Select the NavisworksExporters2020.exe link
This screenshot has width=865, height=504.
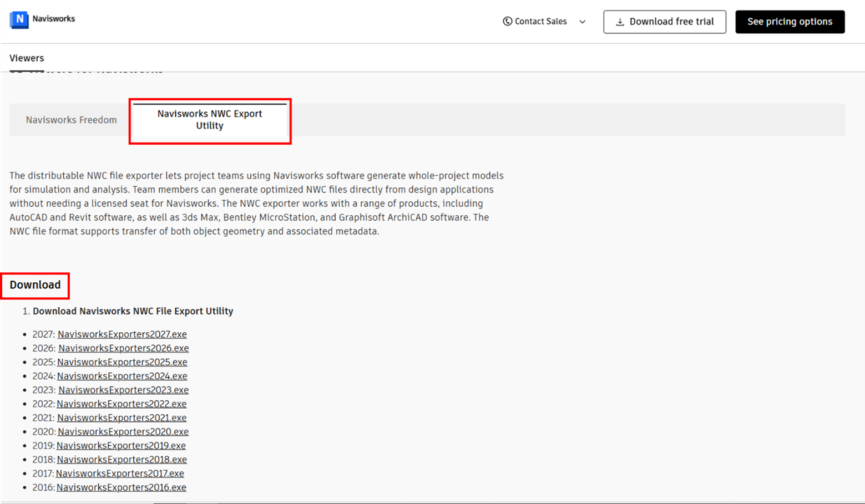tap(123, 431)
